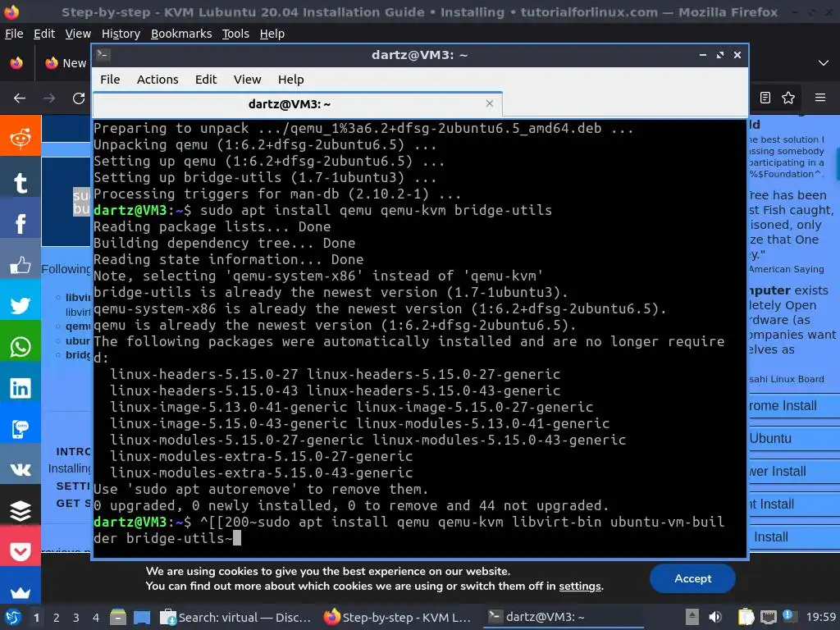This screenshot has width=840, height=630.
Task: Open the terminal Actions menu
Action: (x=157, y=80)
